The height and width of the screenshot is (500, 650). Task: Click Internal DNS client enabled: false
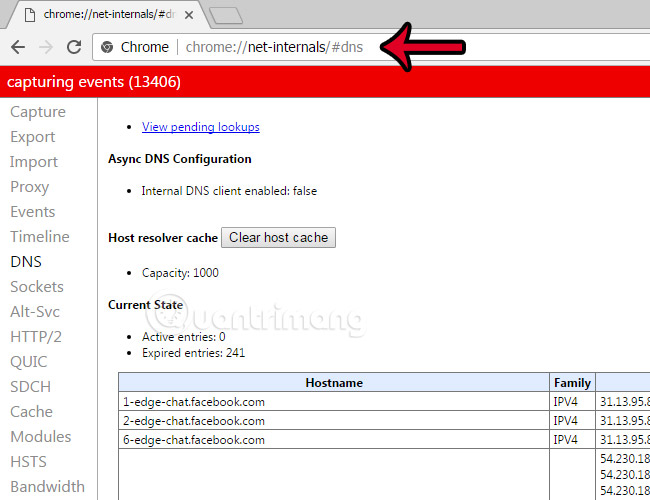(x=229, y=191)
